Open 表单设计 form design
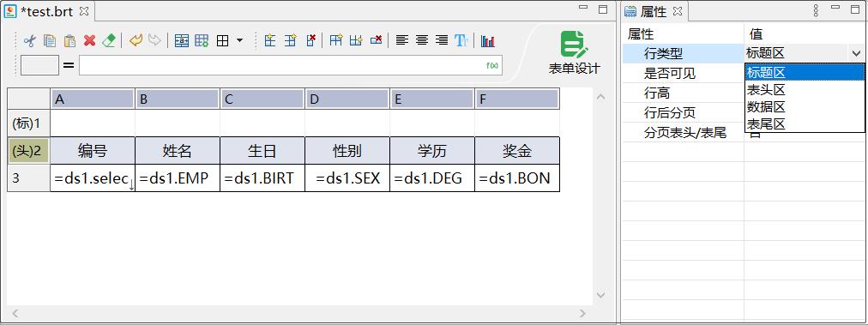The height and width of the screenshot is (325, 868). [574, 53]
